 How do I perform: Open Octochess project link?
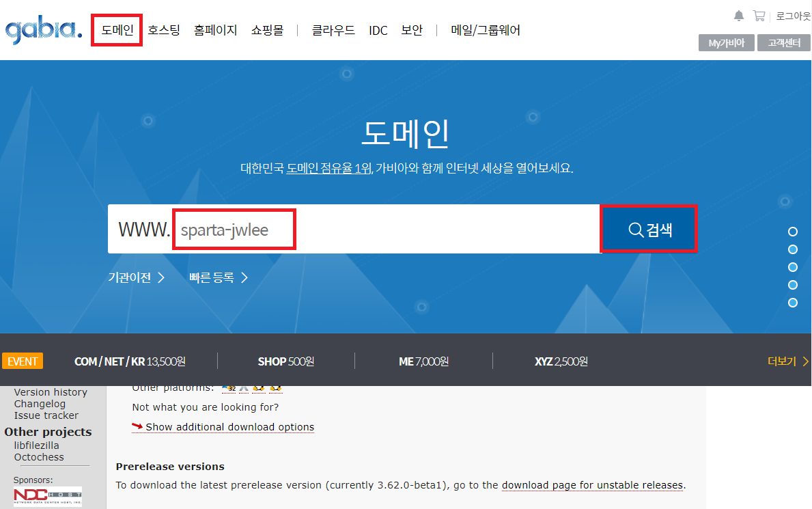tap(39, 457)
